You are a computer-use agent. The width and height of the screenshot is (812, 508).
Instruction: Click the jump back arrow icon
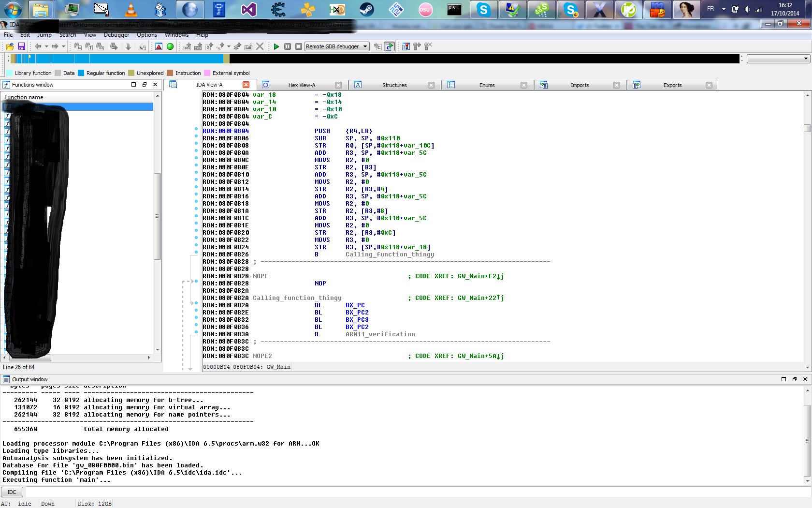pyautogui.click(x=38, y=46)
